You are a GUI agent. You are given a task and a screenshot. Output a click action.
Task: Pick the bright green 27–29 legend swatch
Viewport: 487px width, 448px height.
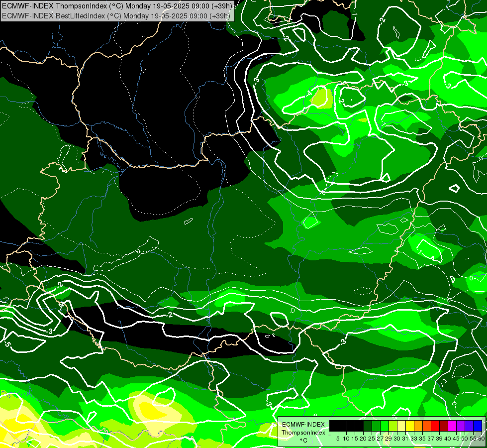coord(385,426)
